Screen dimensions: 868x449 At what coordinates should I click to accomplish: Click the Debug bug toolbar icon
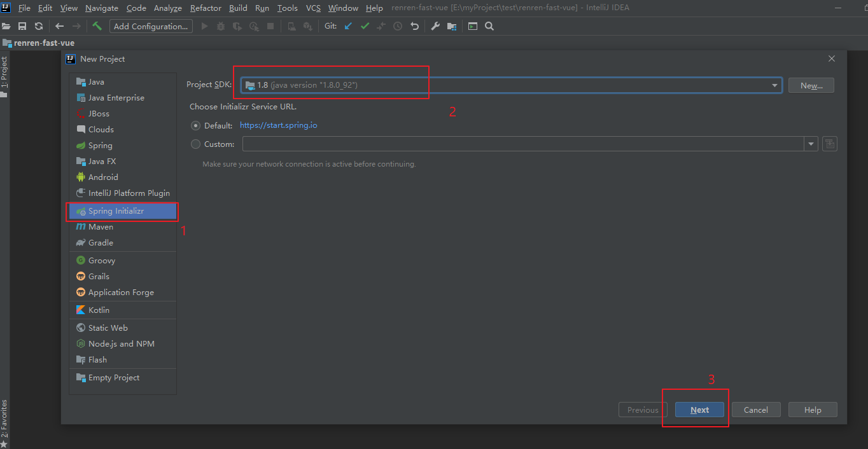pyautogui.click(x=221, y=26)
